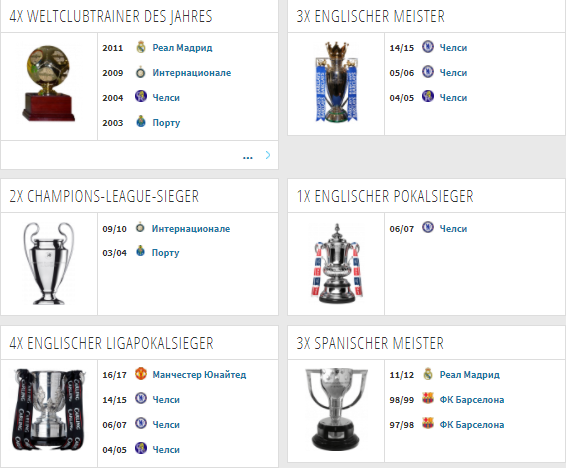566x468 pixels.
Task: Open Реал Мадрид link for 2011
Action: click(182, 48)
